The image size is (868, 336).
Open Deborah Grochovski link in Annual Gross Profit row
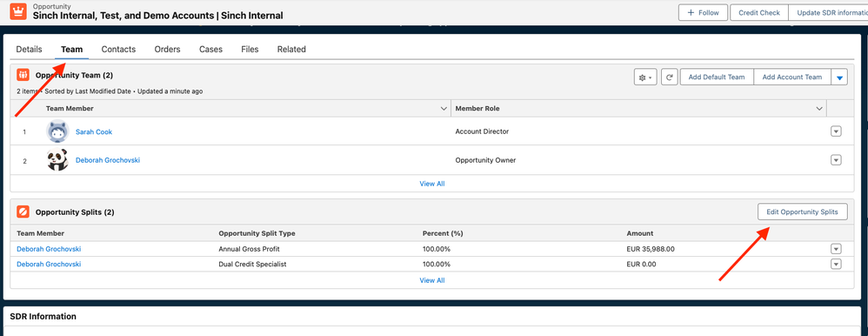(49, 249)
